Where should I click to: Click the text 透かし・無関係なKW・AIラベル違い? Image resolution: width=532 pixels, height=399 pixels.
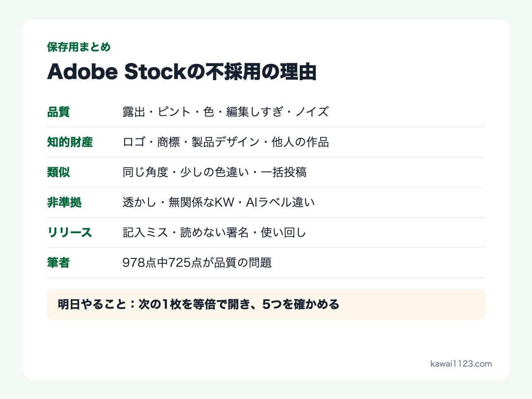click(219, 203)
